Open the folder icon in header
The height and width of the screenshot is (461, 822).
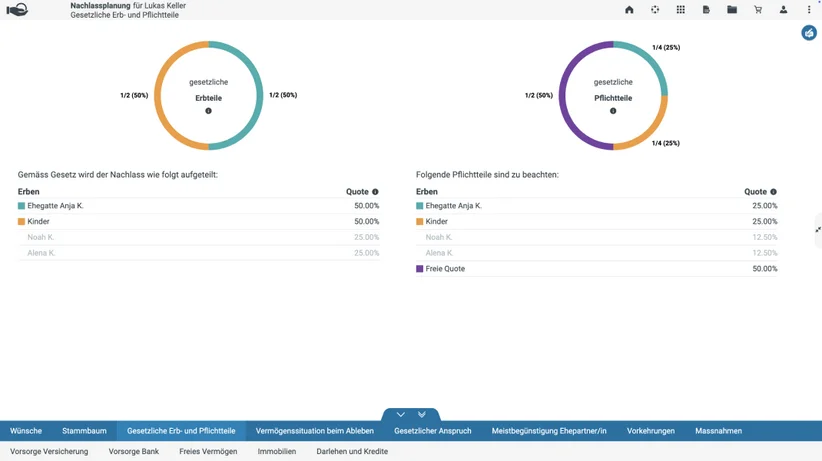click(732, 9)
